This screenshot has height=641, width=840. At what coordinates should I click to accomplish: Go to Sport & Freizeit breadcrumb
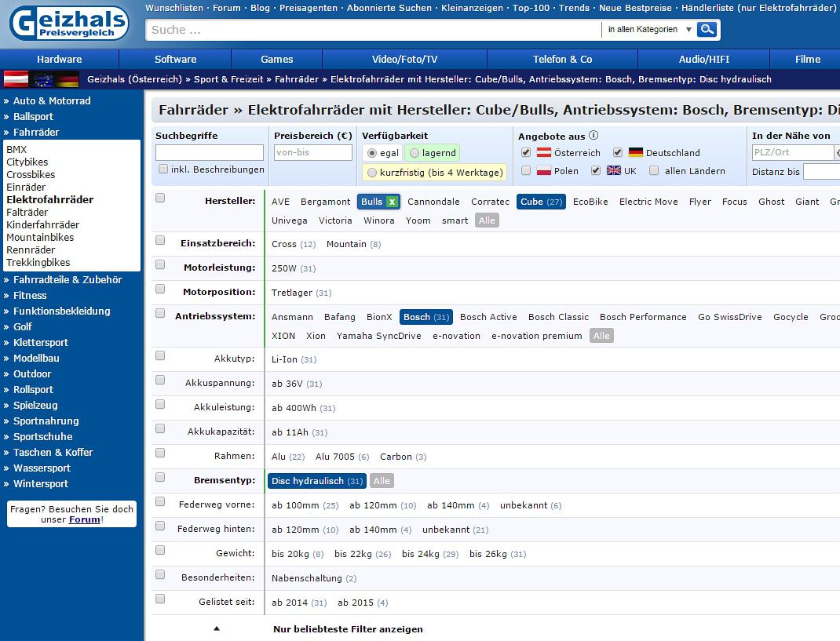pyautogui.click(x=228, y=79)
